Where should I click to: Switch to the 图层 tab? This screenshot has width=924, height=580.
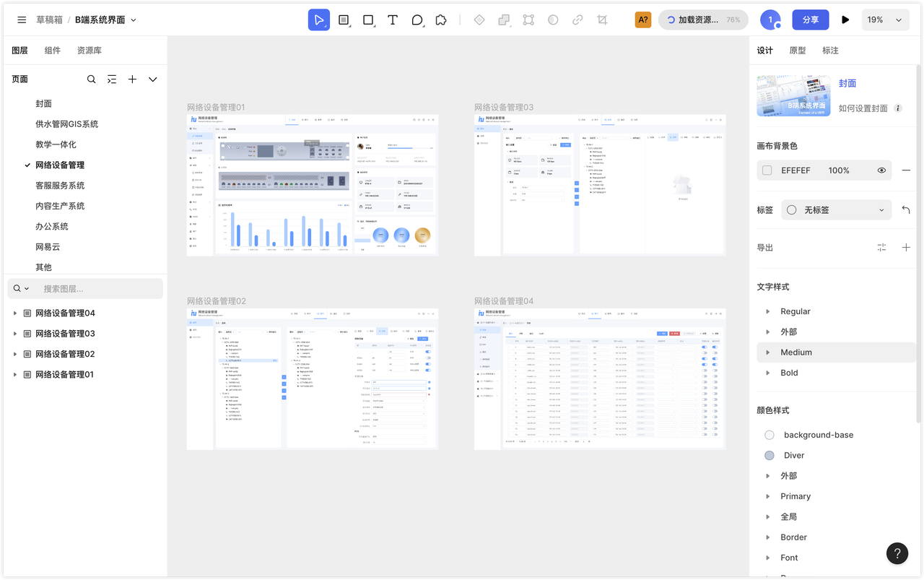[19, 51]
